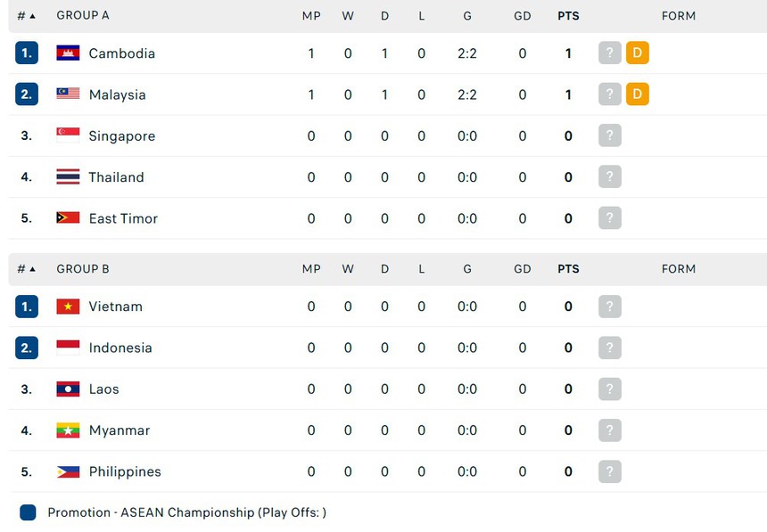Image resolution: width=767 pixels, height=532 pixels.
Task: Click the Thailand flag icon
Action: [x=68, y=177]
